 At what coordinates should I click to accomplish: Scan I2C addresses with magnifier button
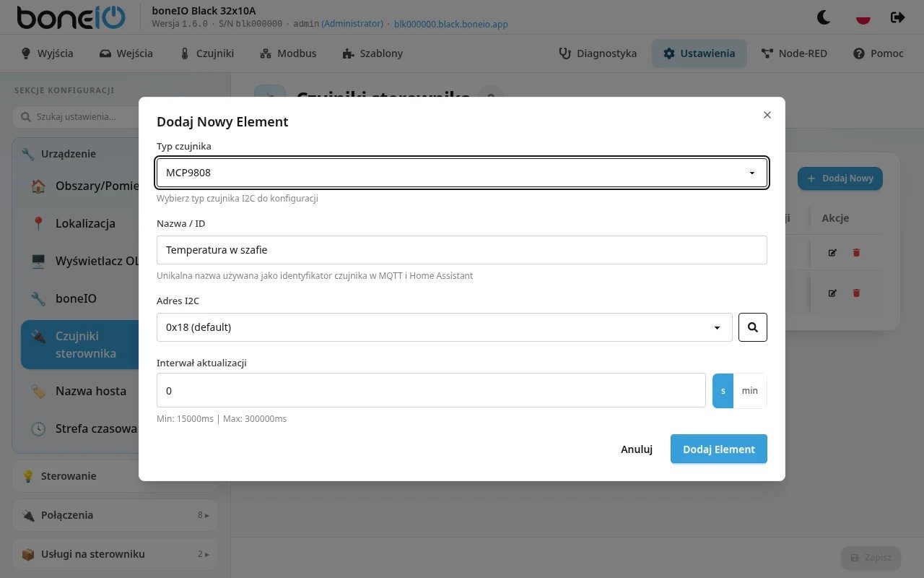coord(753,327)
